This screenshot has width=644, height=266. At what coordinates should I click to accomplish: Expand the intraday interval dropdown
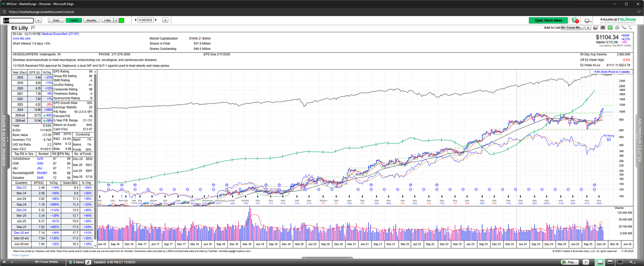pos(116,20)
